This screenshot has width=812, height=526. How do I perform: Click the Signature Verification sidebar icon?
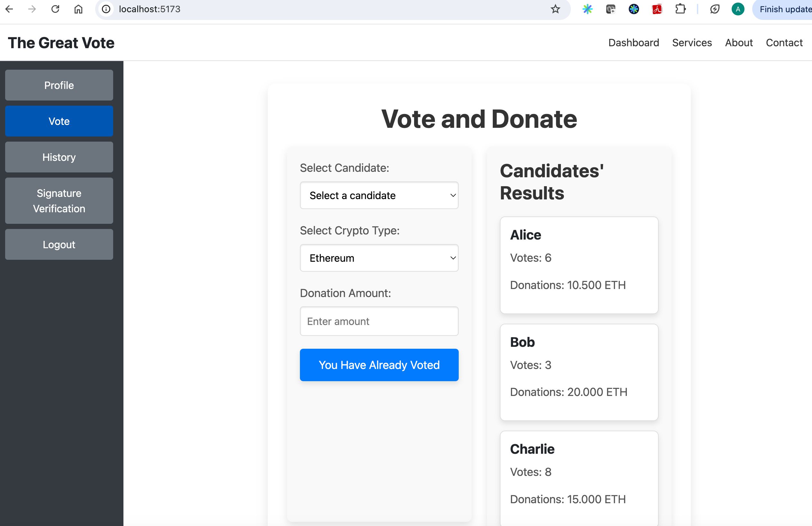pyautogui.click(x=59, y=200)
